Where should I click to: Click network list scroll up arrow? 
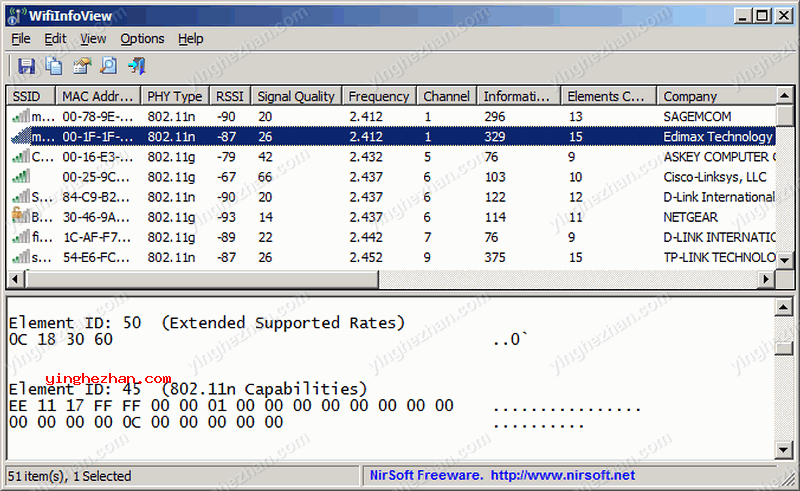tap(785, 95)
